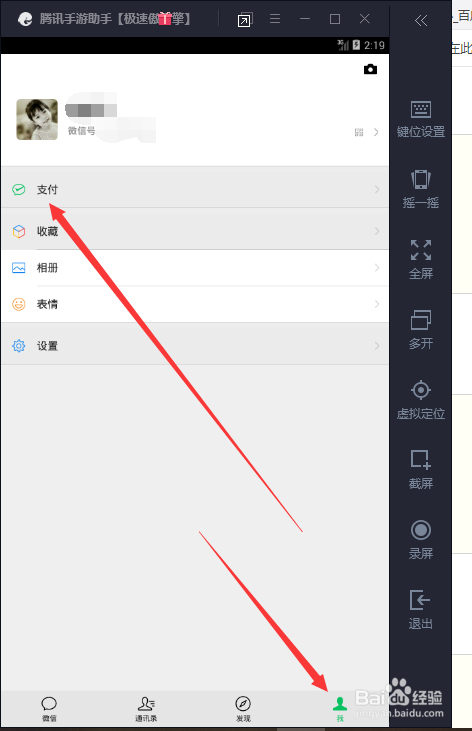Open the 收藏 favorites entry
Image resolution: width=472 pixels, height=731 pixels.
coord(195,231)
